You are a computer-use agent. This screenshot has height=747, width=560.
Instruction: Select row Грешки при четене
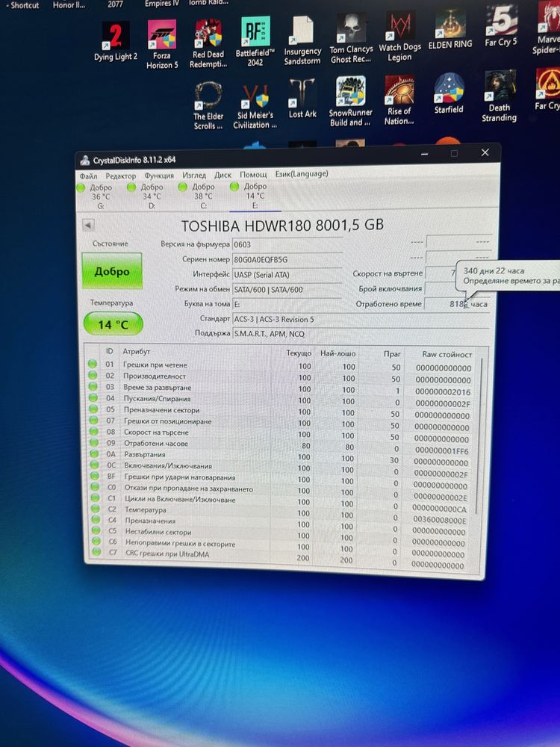(x=280, y=366)
